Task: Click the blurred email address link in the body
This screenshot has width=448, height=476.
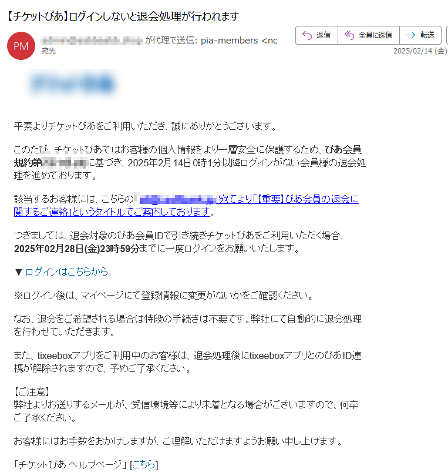Action: tap(178, 199)
